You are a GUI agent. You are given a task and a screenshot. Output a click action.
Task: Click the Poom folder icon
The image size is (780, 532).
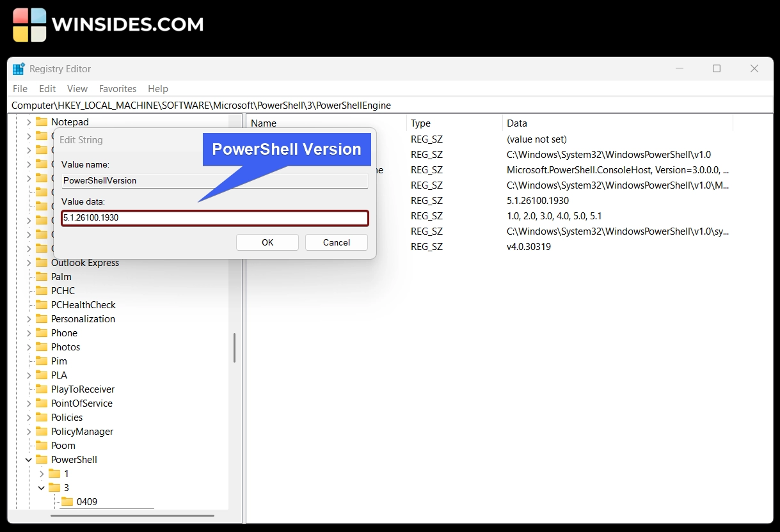42,446
